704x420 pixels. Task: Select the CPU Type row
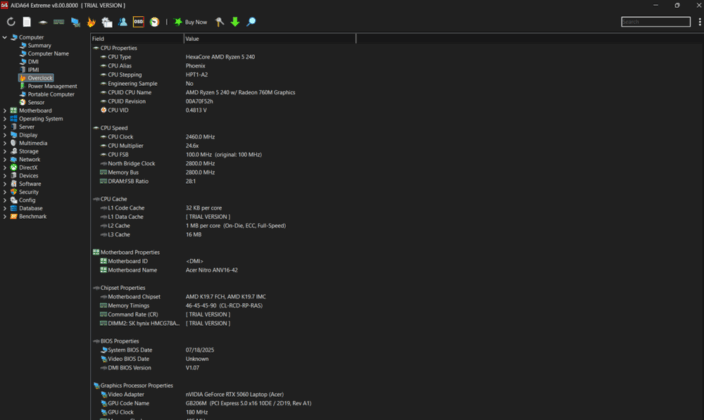224,57
